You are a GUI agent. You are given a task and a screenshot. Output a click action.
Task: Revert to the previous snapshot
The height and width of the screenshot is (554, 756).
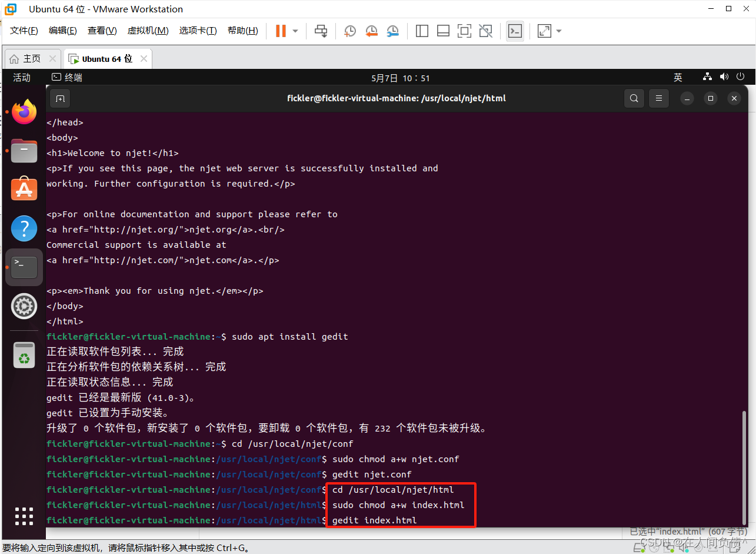click(x=371, y=31)
